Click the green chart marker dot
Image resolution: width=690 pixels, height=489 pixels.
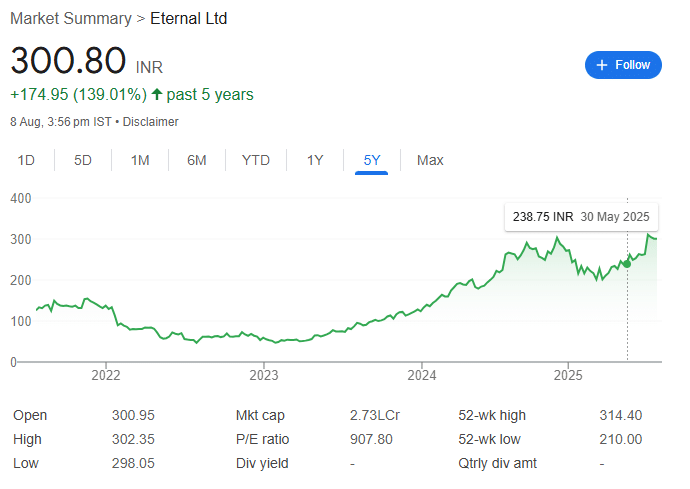click(627, 264)
